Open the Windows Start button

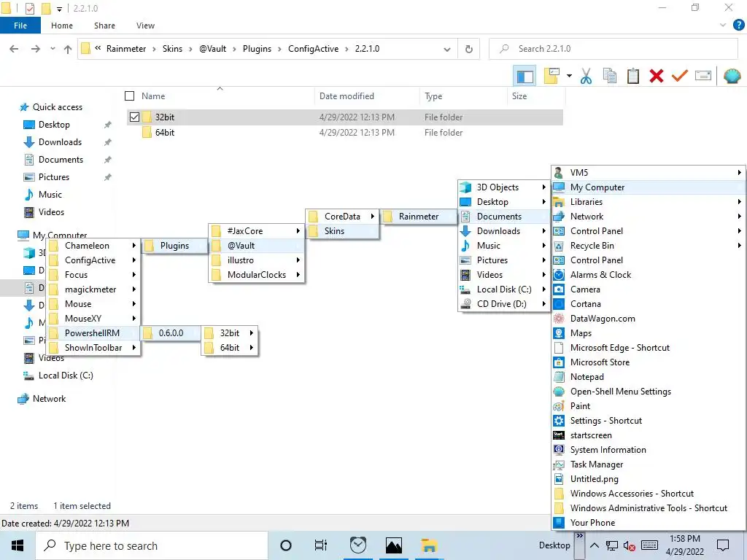pos(18,545)
